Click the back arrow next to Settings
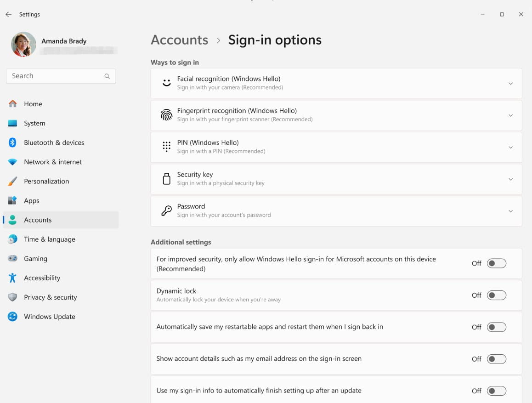The width and height of the screenshot is (532, 403). (8, 14)
